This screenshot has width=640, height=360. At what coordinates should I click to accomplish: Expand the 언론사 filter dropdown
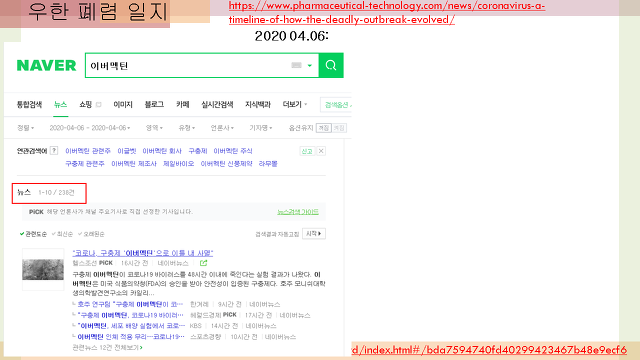[x=222, y=128]
